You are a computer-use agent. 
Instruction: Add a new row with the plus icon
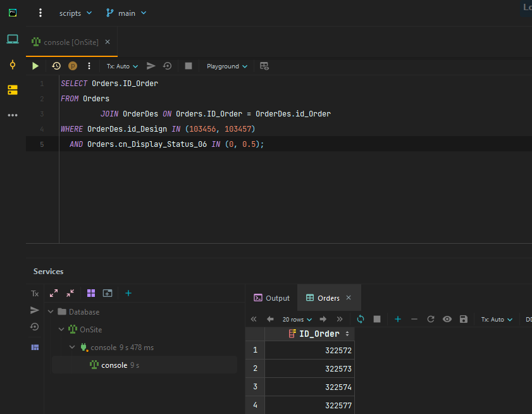click(397, 319)
